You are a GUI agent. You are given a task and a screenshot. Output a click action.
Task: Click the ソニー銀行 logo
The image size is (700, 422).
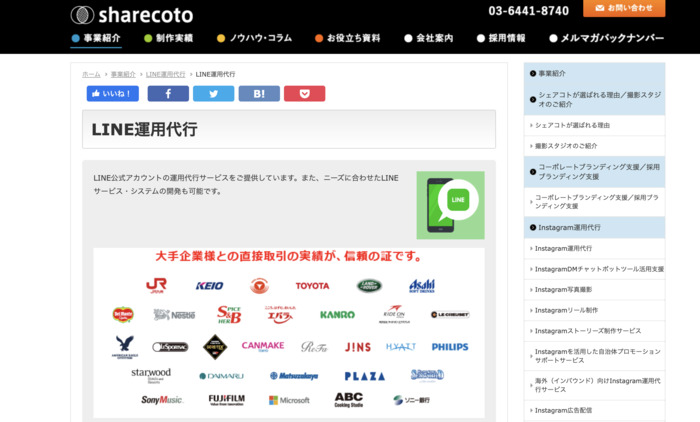(x=411, y=400)
